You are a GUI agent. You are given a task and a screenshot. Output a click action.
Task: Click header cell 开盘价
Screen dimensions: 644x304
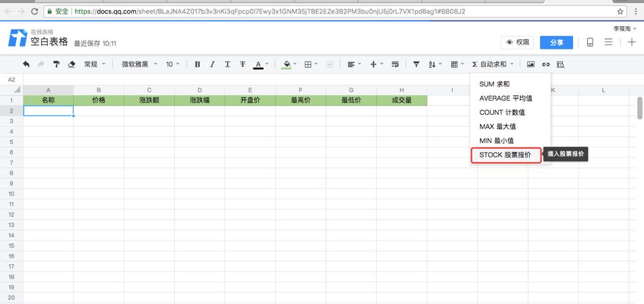click(x=250, y=100)
